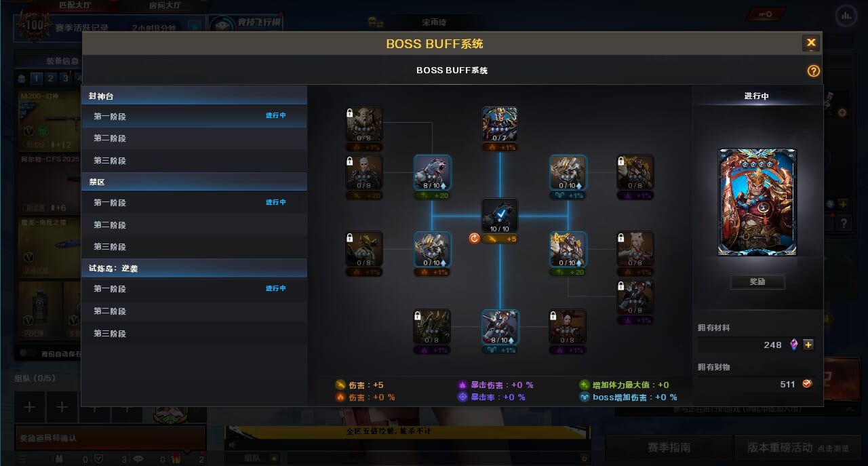Select the wolf boss node with 8/10 and +20
Viewport: 868px width, 466px height.
pyautogui.click(x=433, y=172)
